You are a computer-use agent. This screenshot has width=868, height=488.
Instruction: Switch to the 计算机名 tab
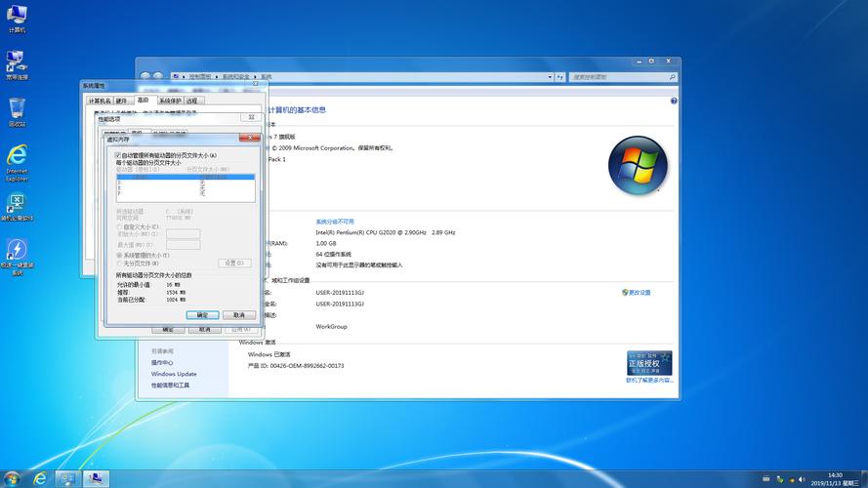point(100,100)
